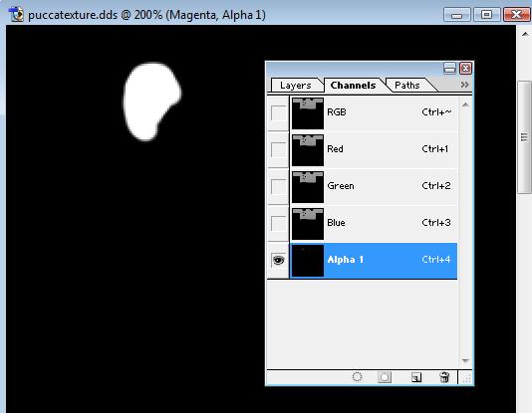The width and height of the screenshot is (532, 413).
Task: Select the Red channel thumbnail
Action: click(308, 150)
